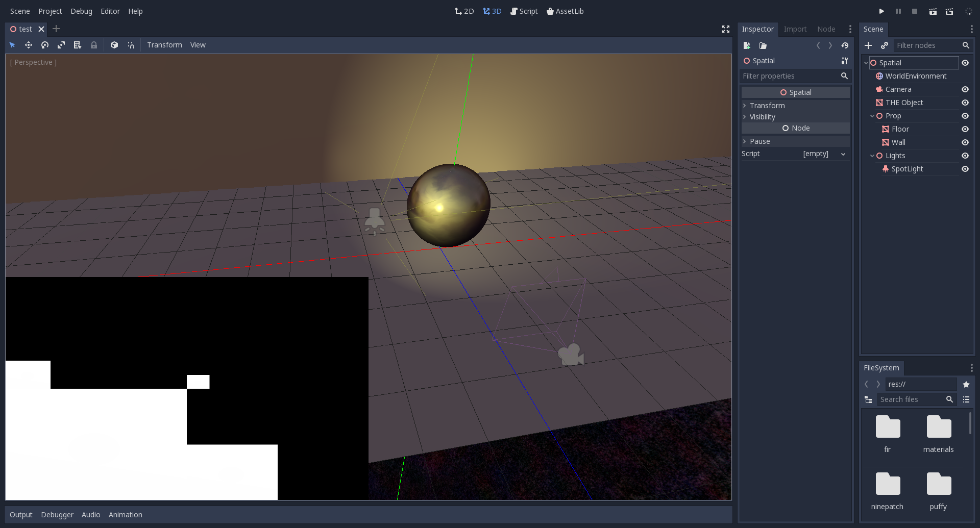This screenshot has width=980, height=528.
Task: Select the Scale Mode tool
Action: [61, 45]
